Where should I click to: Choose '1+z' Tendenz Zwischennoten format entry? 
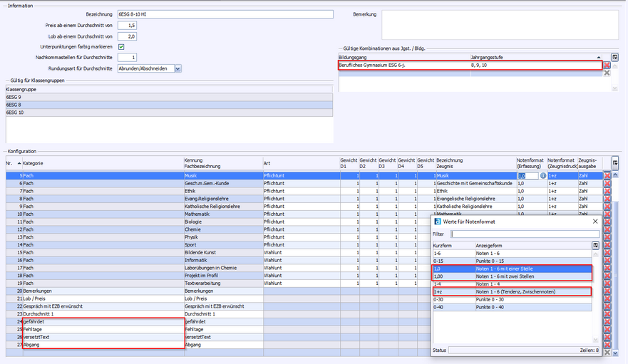point(512,291)
